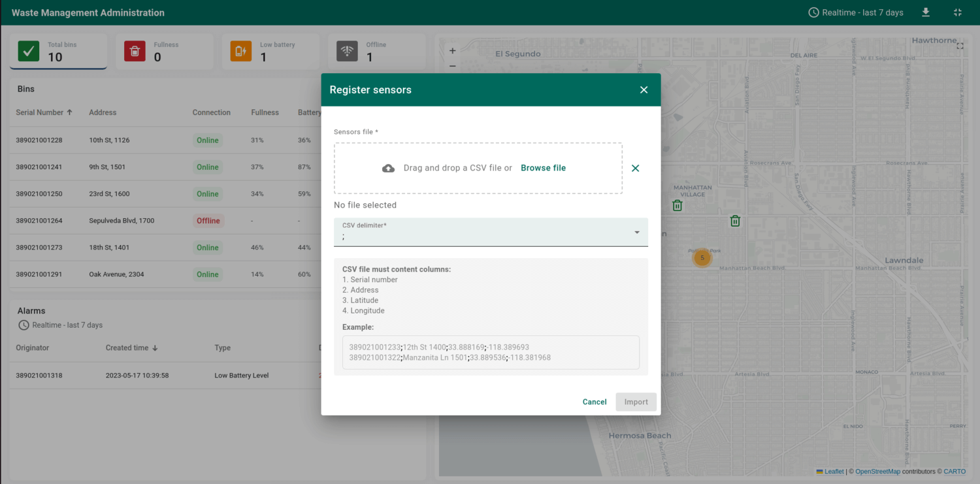Viewport: 980px width, 484px height.
Task: Click map zoom in plus button
Action: click(x=452, y=51)
